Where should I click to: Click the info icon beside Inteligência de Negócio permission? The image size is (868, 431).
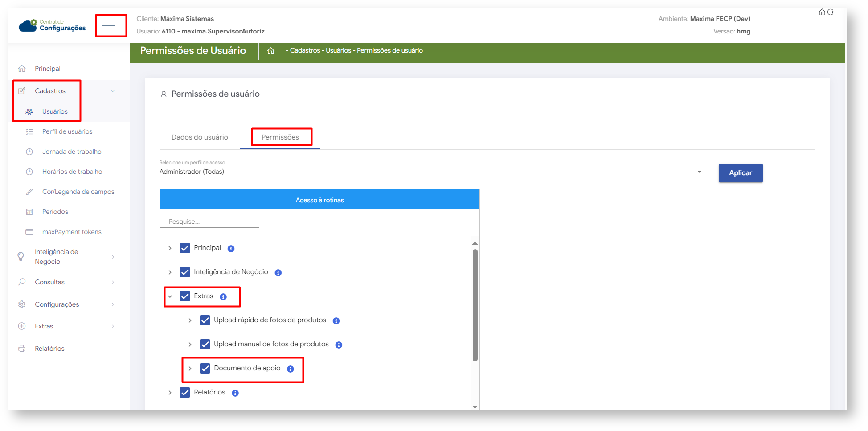click(278, 273)
